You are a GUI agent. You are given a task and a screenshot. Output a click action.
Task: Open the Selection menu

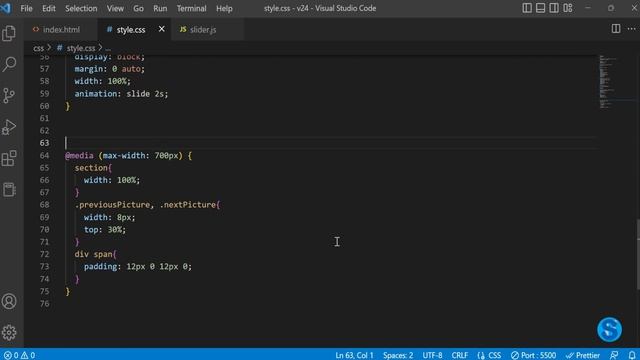pos(81,8)
